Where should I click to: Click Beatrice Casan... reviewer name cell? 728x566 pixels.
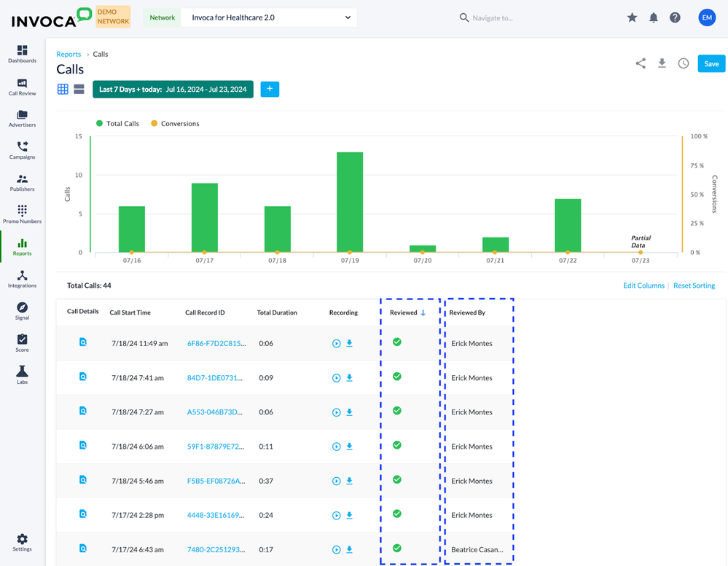click(x=477, y=550)
